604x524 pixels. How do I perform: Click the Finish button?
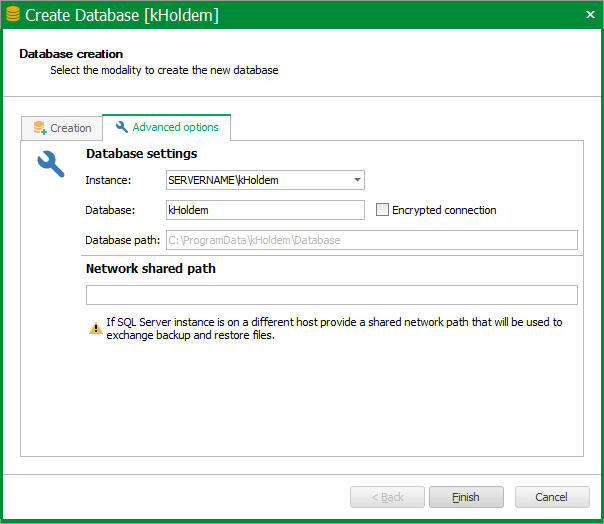[466, 497]
